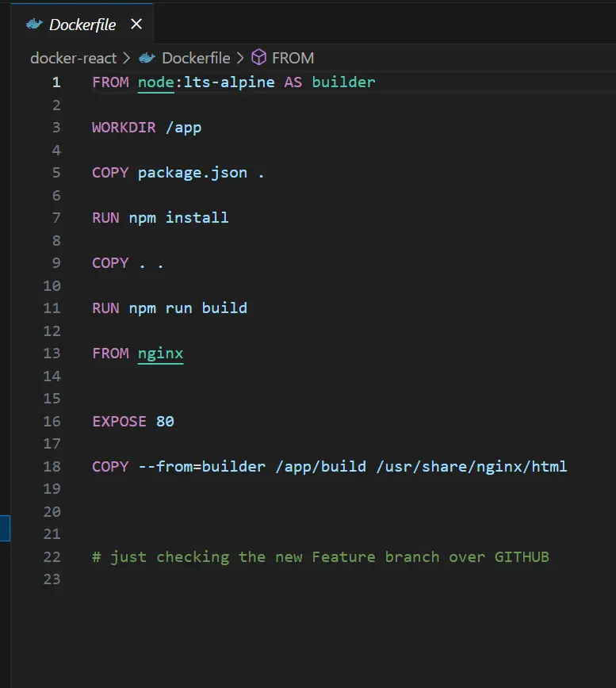Click lts-alpine tag text
616x688 pixels.
pyautogui.click(x=229, y=82)
